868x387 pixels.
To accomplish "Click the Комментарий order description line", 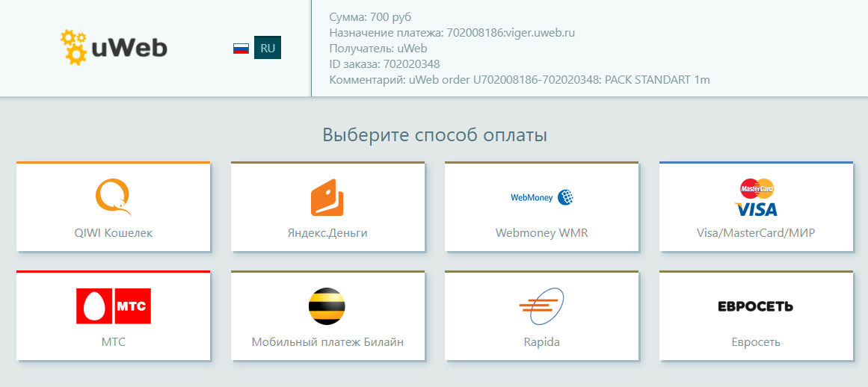I will coord(519,80).
